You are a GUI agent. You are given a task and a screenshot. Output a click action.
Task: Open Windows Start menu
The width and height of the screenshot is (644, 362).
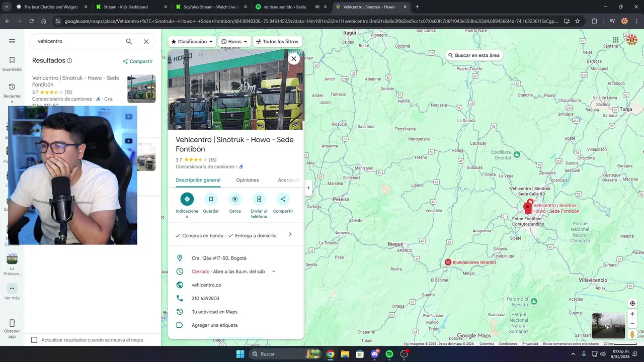pos(240,354)
